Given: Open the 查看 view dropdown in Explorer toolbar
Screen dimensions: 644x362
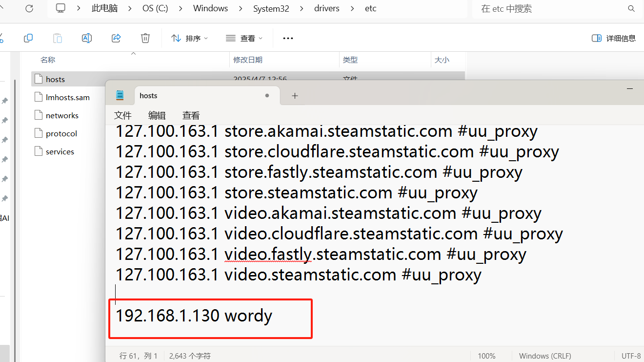Looking at the screenshot, I should tap(244, 38).
